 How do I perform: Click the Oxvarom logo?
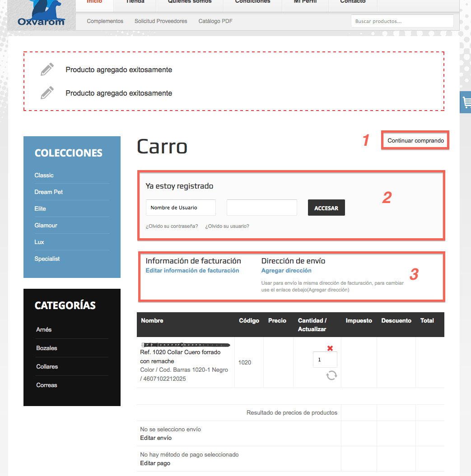(42, 14)
